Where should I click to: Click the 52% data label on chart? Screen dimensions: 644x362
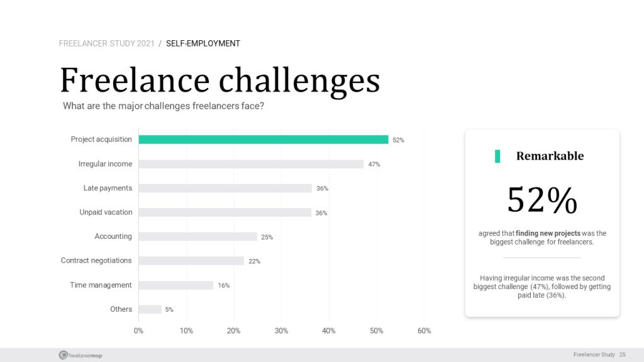[398, 140]
